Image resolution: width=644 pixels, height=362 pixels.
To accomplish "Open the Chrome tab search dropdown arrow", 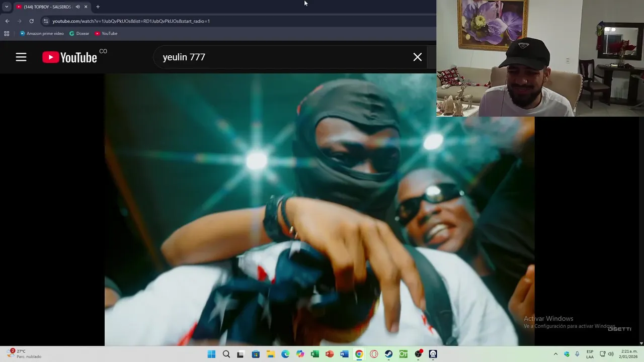I will click(x=7, y=7).
